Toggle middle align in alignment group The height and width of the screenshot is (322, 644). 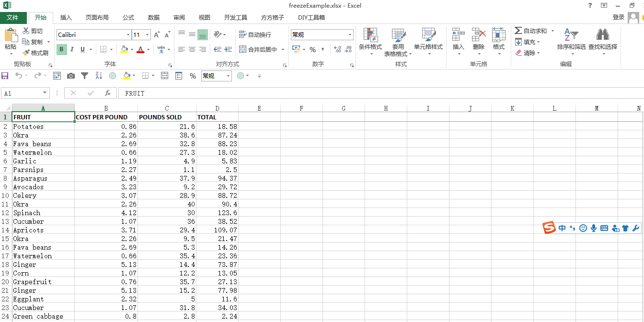click(x=192, y=34)
